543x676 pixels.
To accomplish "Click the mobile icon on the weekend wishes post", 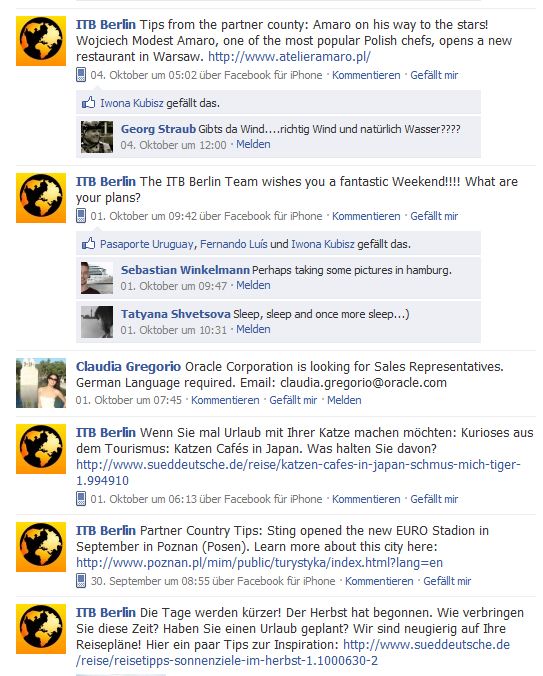I will coord(81,216).
